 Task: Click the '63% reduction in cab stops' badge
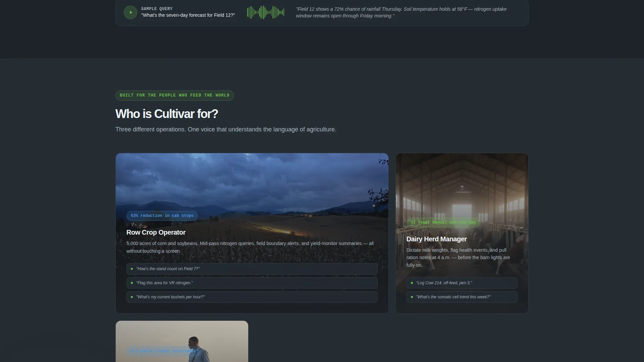[x=162, y=216]
